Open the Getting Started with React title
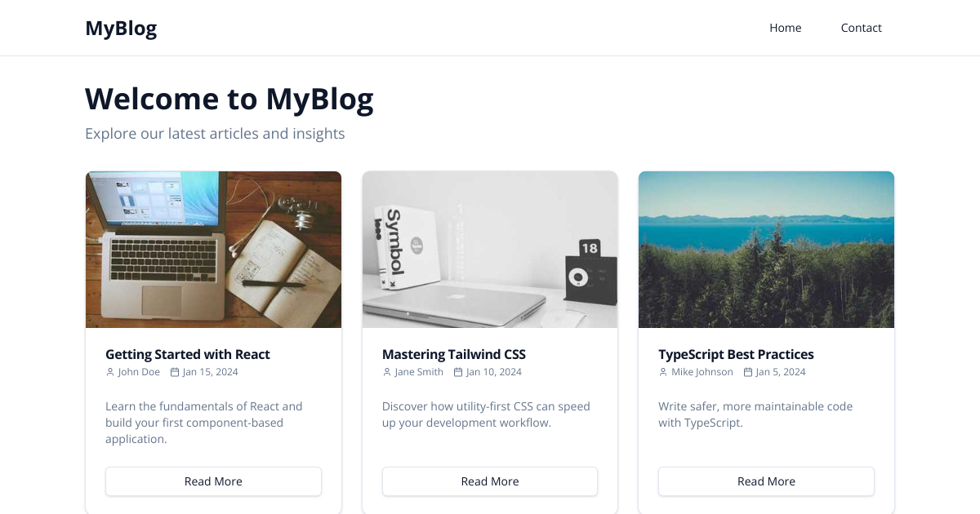This screenshot has height=514, width=980. coord(188,354)
